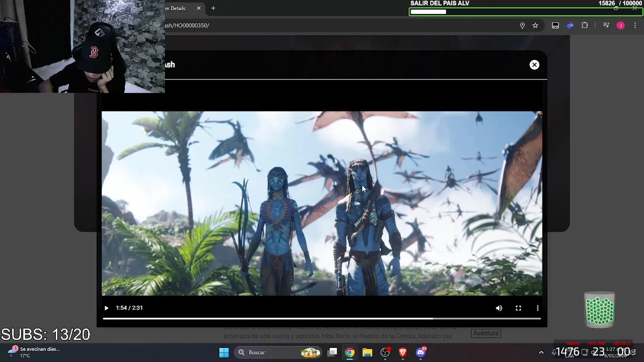Click the video frame showing the Na'vi characters
The image size is (644, 362).
pyautogui.click(x=322, y=203)
